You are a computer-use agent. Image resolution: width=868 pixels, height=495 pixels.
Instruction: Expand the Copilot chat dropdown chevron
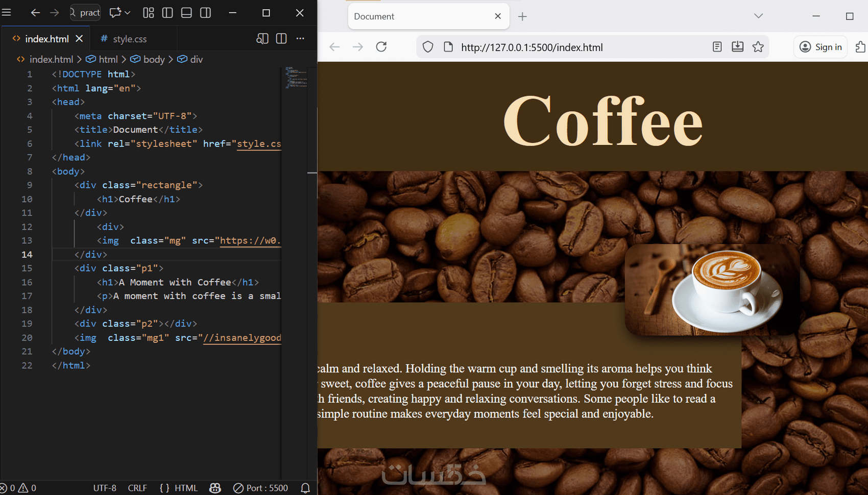pos(128,13)
